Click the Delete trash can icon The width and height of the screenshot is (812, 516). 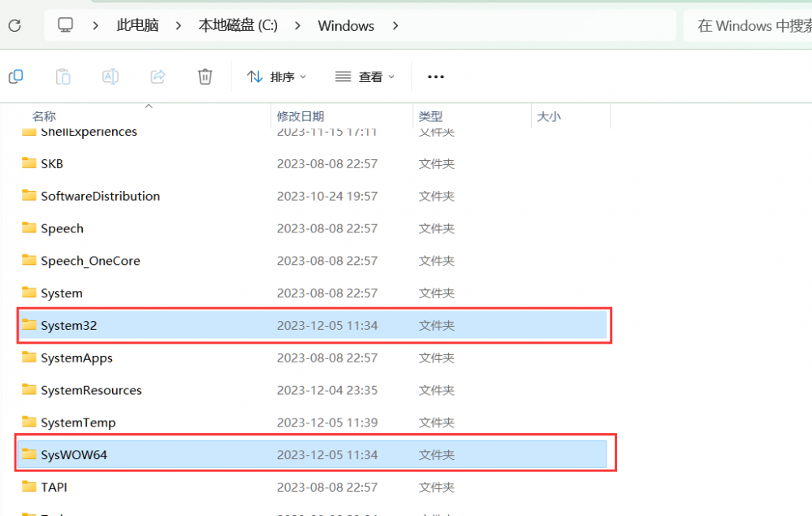pos(205,76)
